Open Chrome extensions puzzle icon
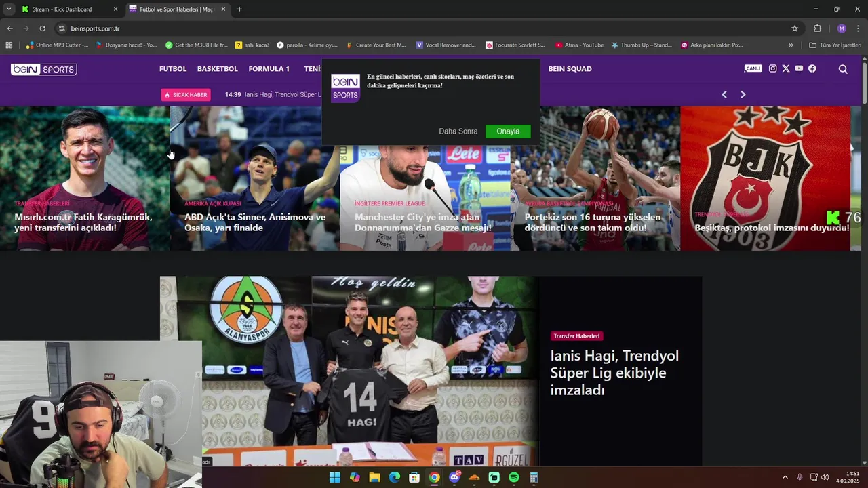The height and width of the screenshot is (488, 868). [817, 28]
